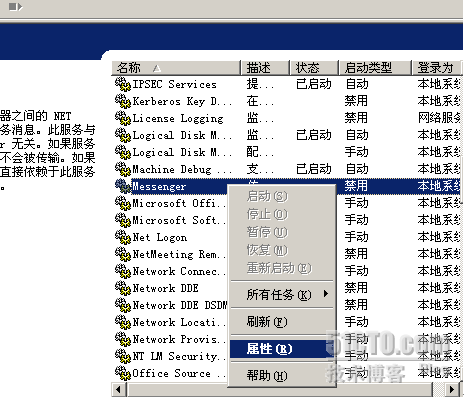
Task: Click 已启动 status of IPSEC Services
Action: click(x=314, y=84)
